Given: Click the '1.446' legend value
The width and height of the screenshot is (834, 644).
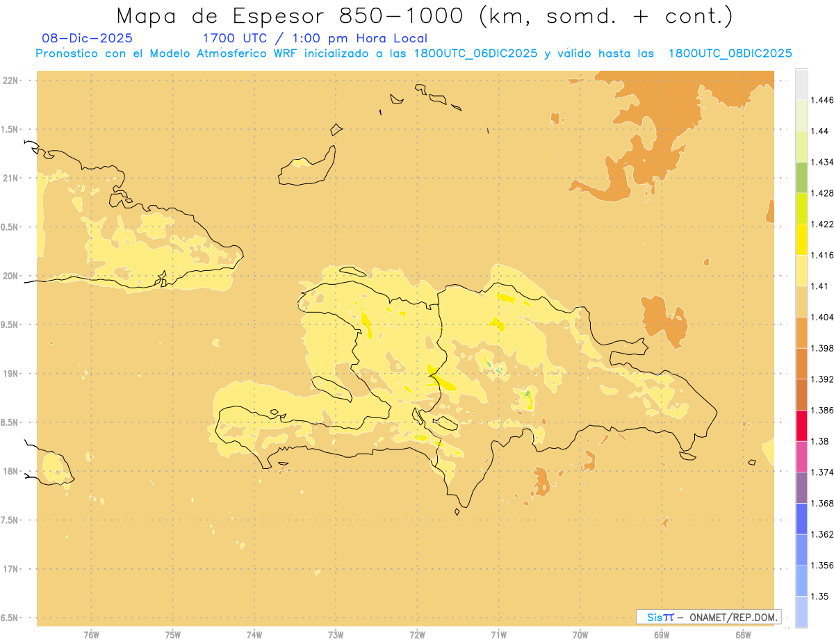Looking at the screenshot, I should click(x=822, y=100).
